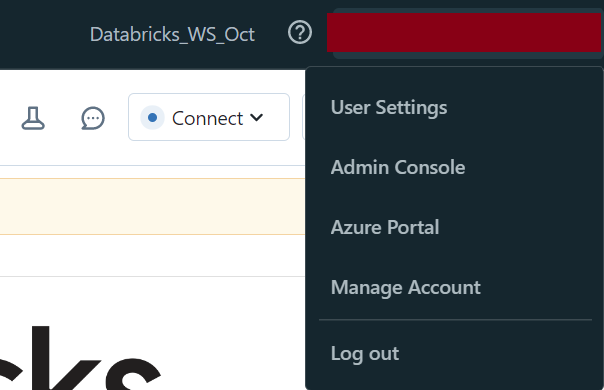The height and width of the screenshot is (390, 604).
Task: Click the partially hidden button beside Connect
Action: tap(304, 117)
